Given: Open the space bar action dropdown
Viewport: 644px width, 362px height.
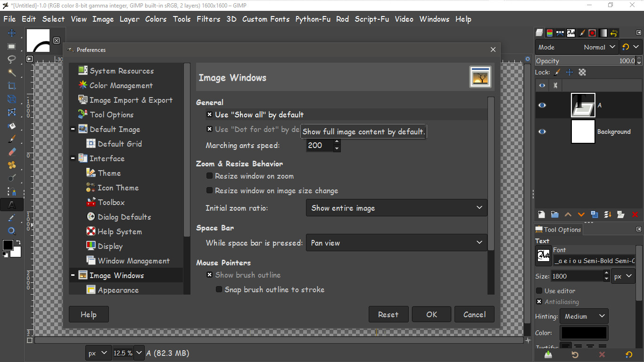Looking at the screenshot, I should click(396, 243).
